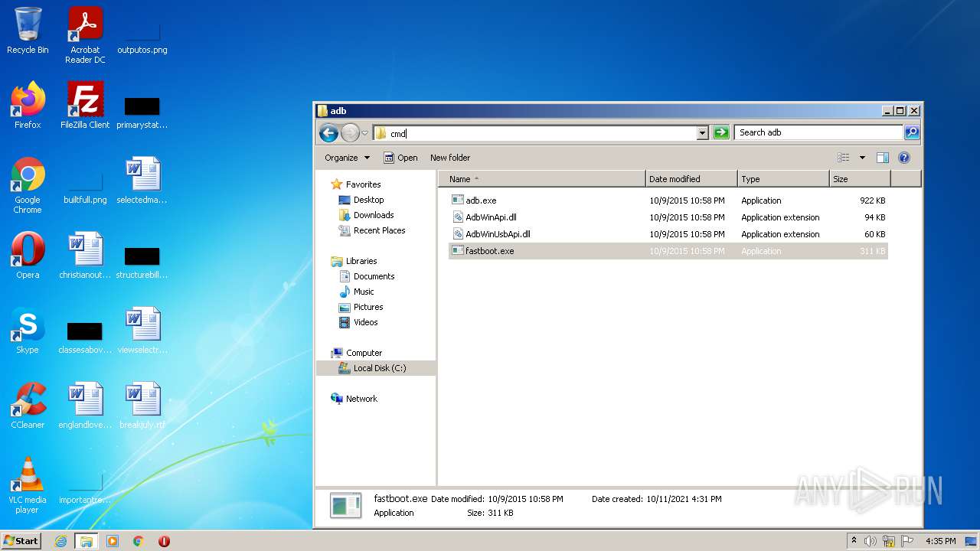The image size is (980, 551).
Task: Open Recent Places in navigation pane
Action: click(379, 230)
